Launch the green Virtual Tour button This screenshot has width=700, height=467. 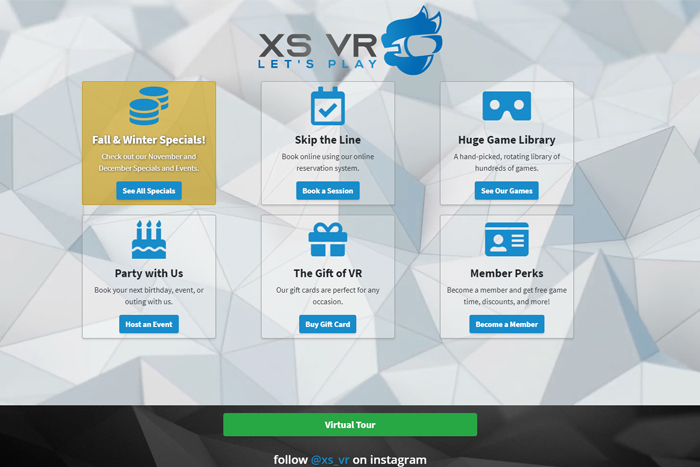(350, 425)
